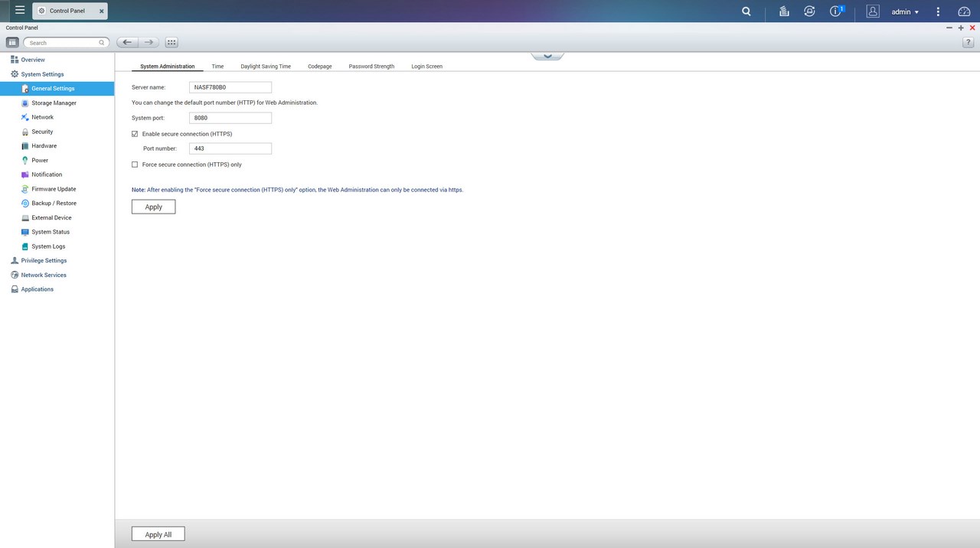Maximize the Control Panel window
This screenshot has width=980, height=548.
click(x=961, y=28)
